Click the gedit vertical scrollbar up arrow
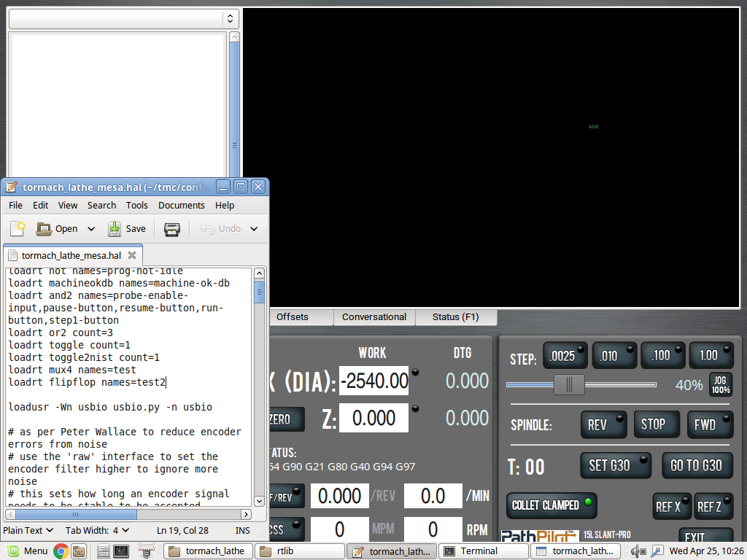Viewport: 747px width, 560px height. click(x=259, y=273)
